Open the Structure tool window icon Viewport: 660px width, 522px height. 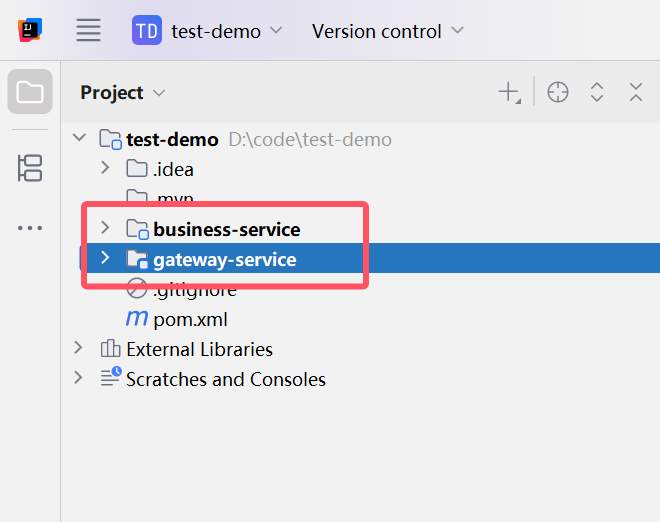(30, 168)
